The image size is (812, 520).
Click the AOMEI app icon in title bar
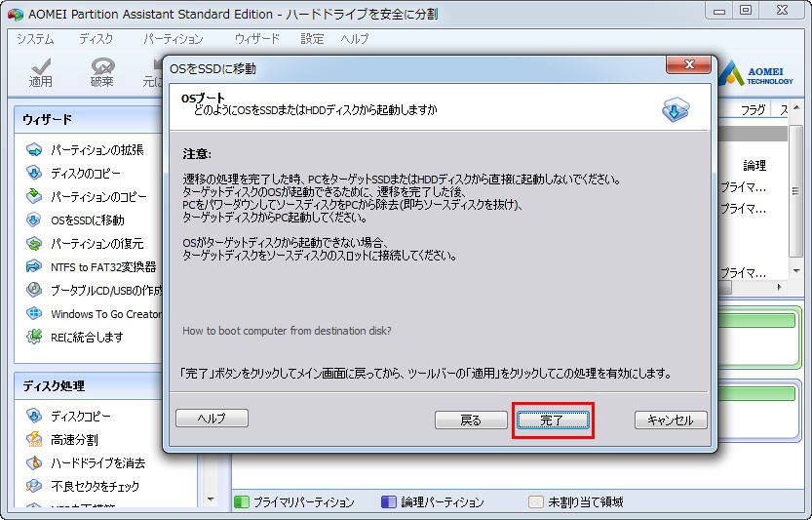click(16, 14)
